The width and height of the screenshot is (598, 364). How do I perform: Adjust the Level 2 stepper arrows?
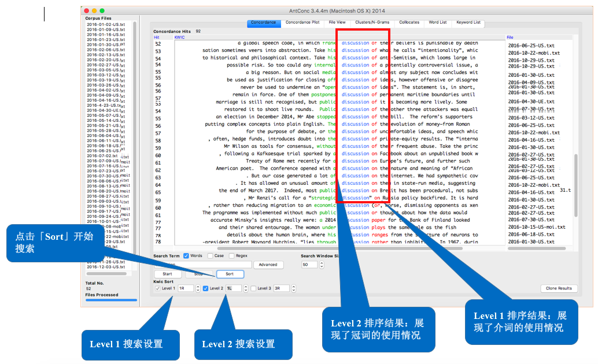pyautogui.click(x=246, y=288)
